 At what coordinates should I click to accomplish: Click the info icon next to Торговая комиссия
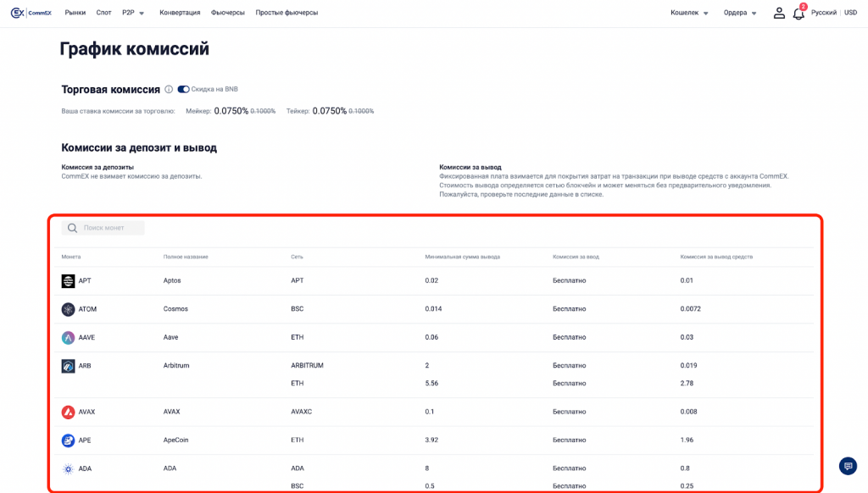(x=169, y=89)
